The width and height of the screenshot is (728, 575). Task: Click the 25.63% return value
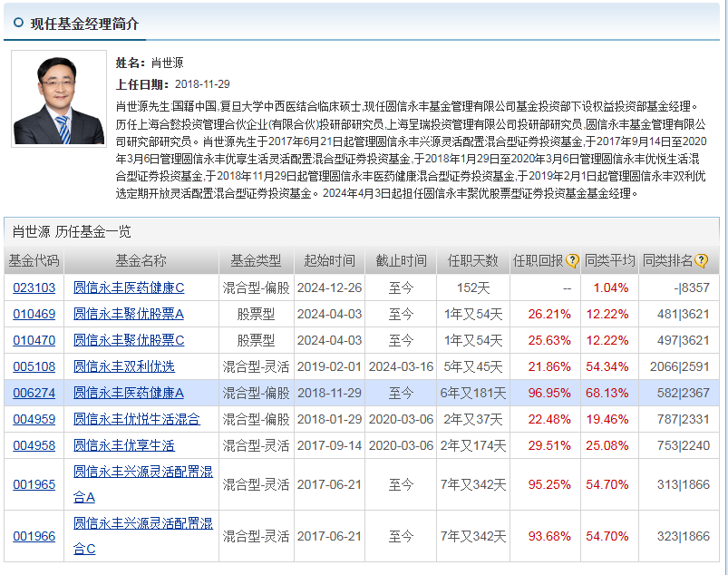[549, 340]
